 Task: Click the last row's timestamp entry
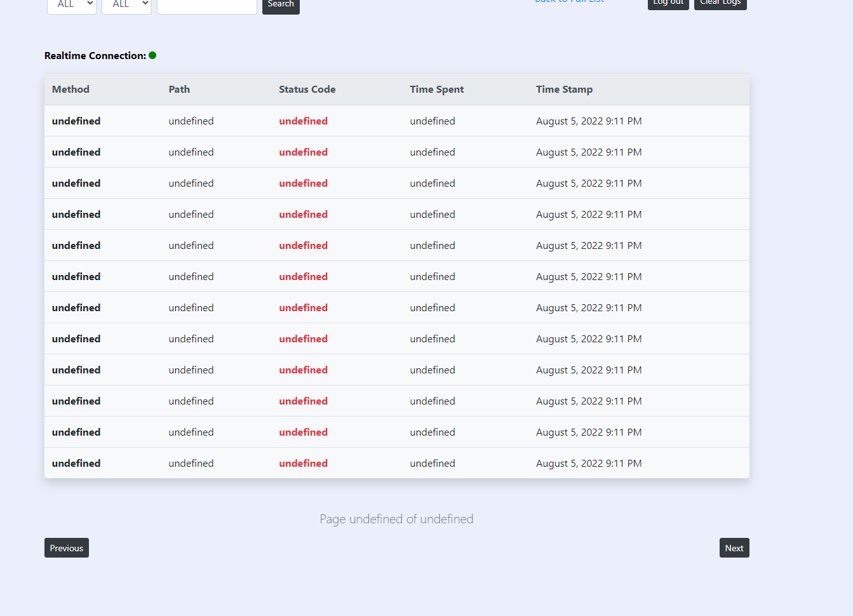[x=589, y=463]
